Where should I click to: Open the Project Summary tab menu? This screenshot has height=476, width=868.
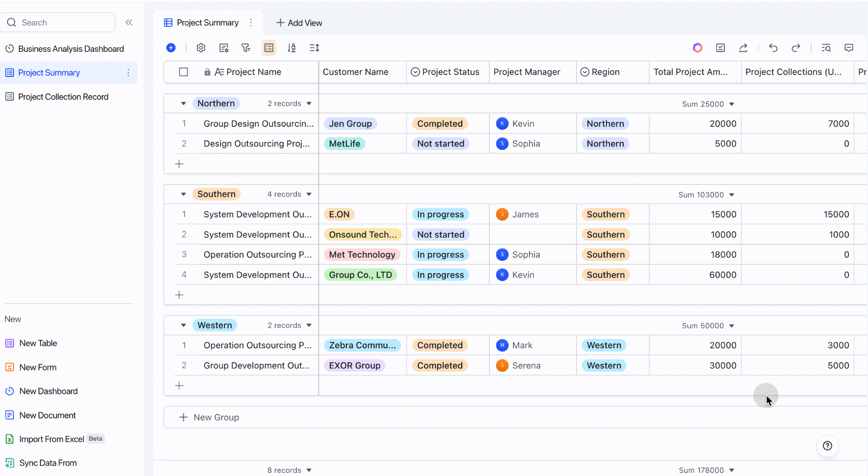251,22
